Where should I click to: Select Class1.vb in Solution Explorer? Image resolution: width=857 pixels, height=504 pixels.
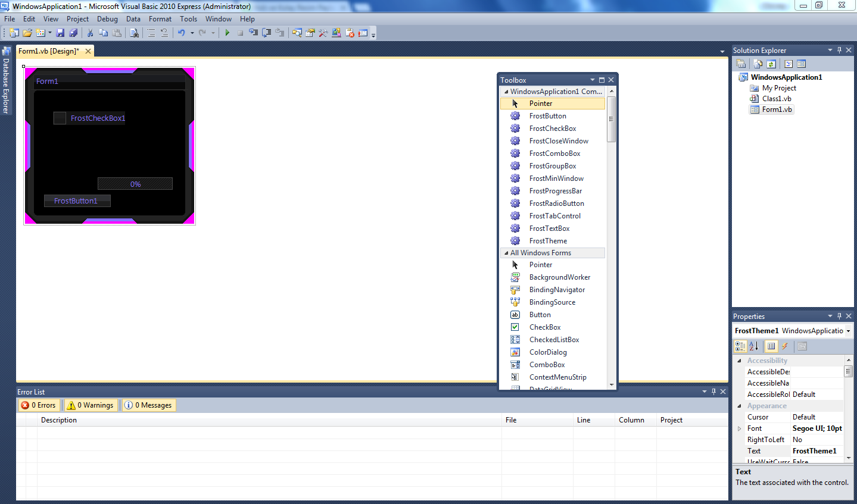(x=777, y=99)
